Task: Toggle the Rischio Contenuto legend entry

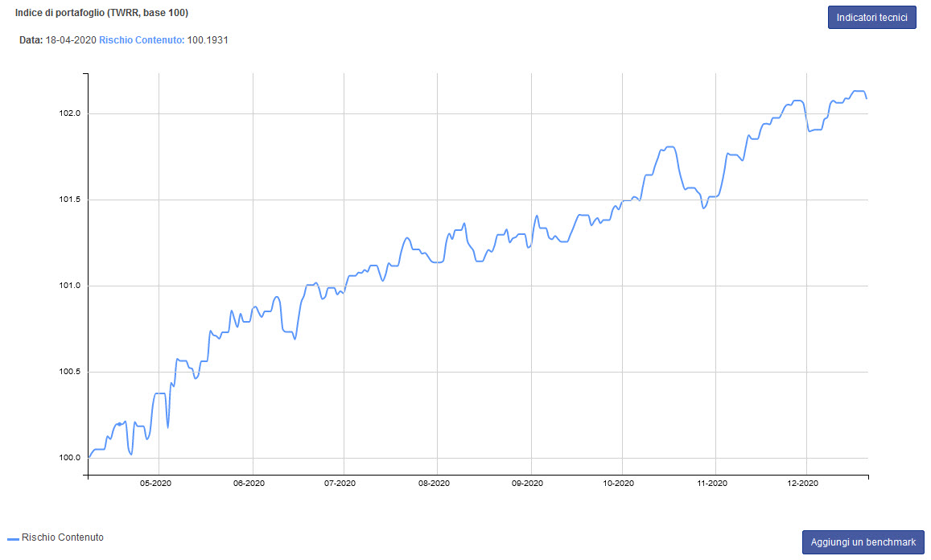Action: point(56,537)
